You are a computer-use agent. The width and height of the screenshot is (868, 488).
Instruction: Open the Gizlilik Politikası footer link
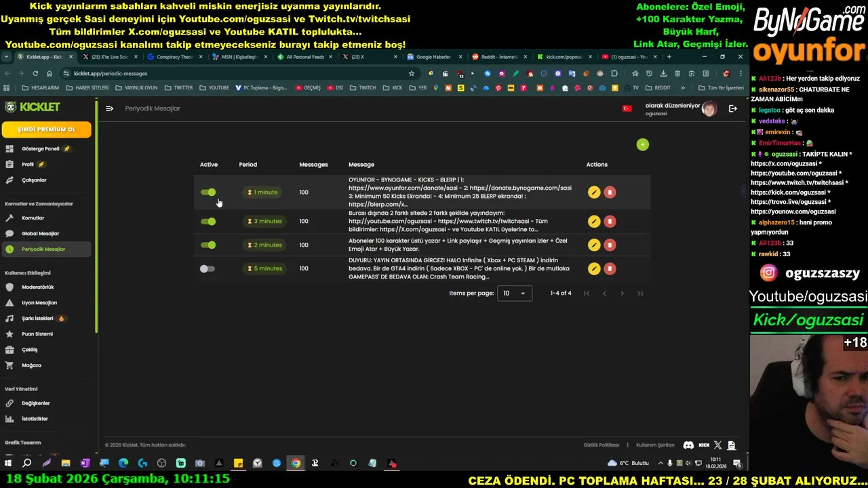click(x=601, y=445)
